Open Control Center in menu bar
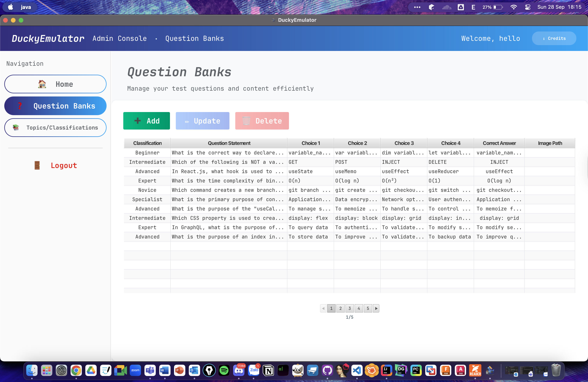 point(528,7)
